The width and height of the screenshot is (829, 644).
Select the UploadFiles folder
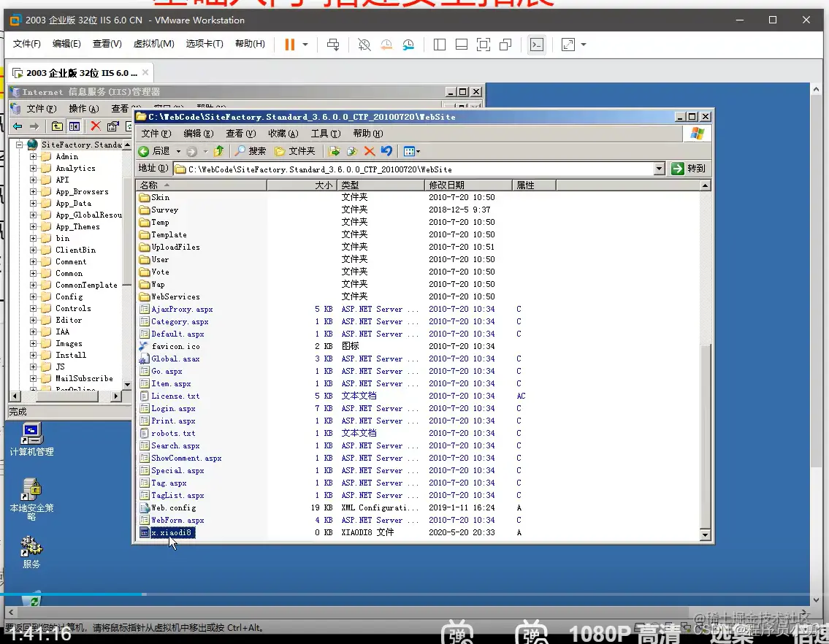pyautogui.click(x=175, y=247)
